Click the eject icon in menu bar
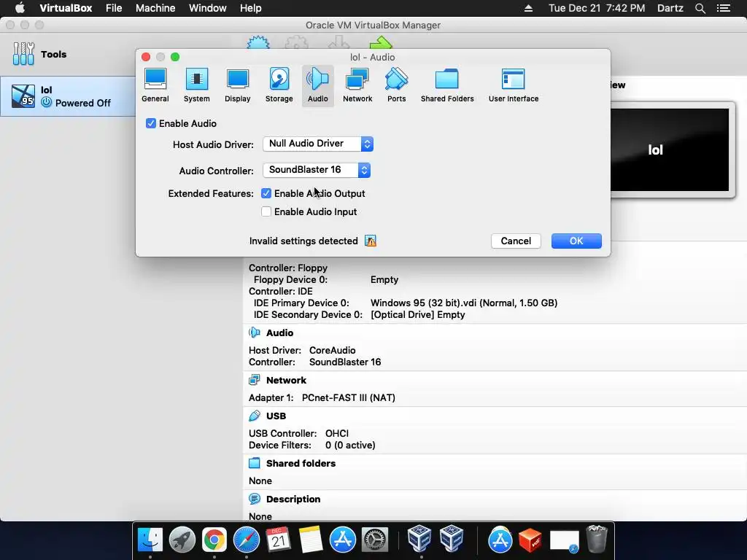Image resolution: width=747 pixels, height=560 pixels. 528,8
